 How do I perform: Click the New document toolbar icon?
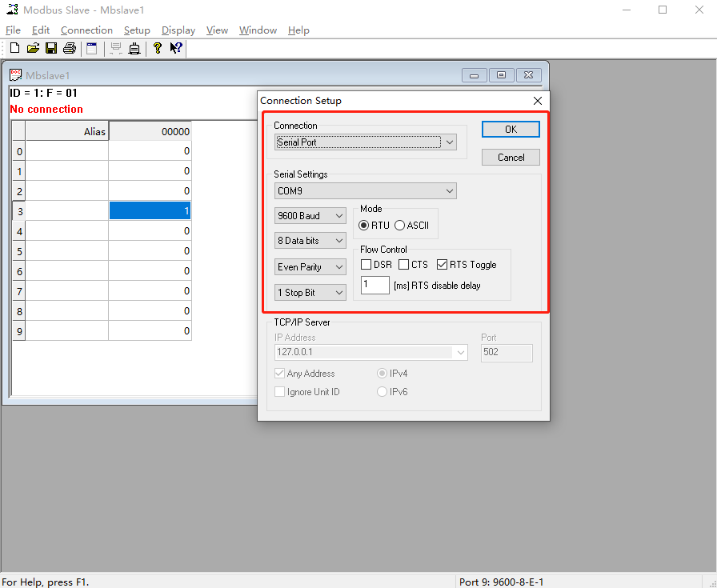pyautogui.click(x=14, y=49)
